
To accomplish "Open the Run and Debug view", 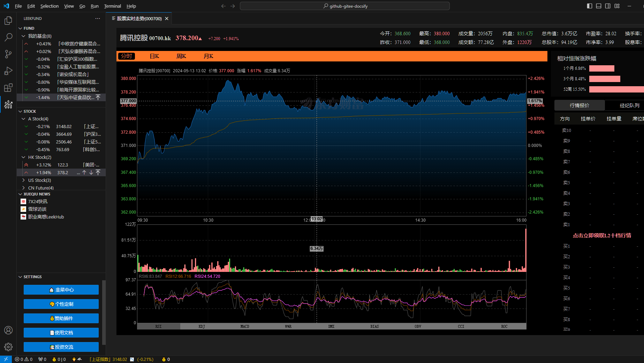I will 8,71.
